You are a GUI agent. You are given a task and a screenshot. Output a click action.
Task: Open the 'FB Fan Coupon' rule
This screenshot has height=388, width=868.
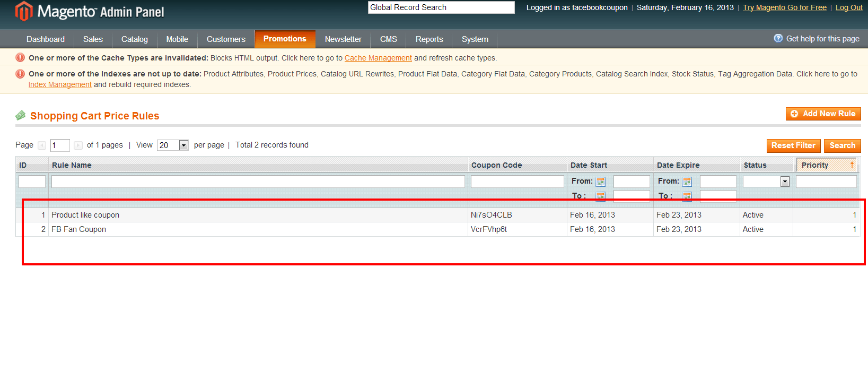78,229
